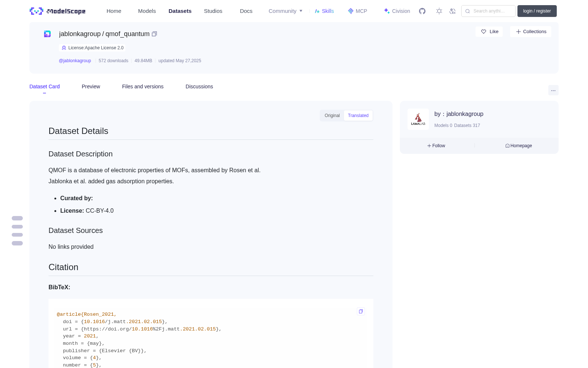Click the Dataset Details heading
Viewport: 588px width, 368px height.
(x=78, y=131)
